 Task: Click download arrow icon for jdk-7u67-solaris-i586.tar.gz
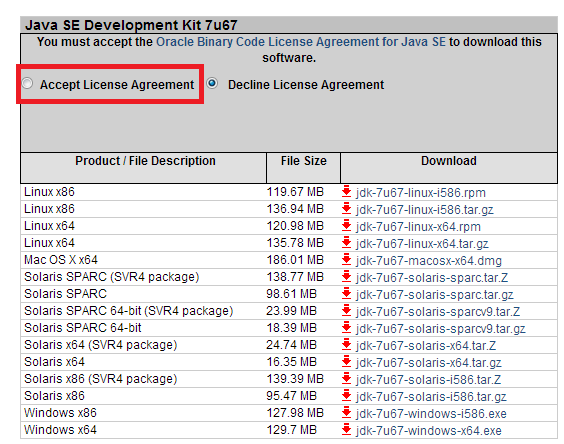click(x=346, y=396)
